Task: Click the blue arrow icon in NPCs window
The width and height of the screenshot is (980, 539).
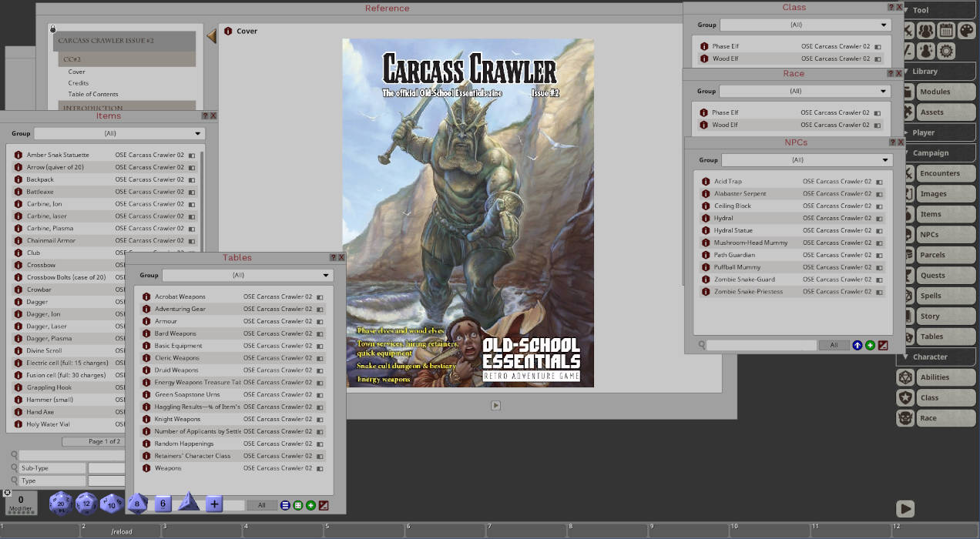Action: tap(857, 345)
